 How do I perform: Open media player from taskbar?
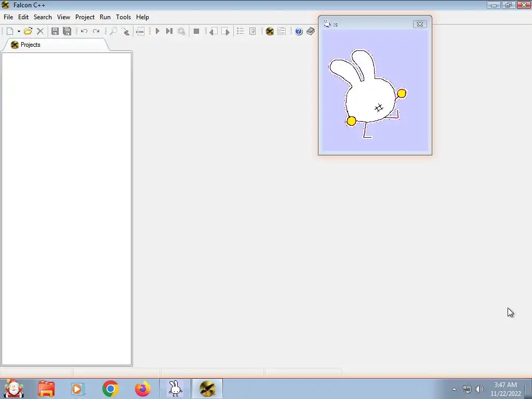[77, 389]
